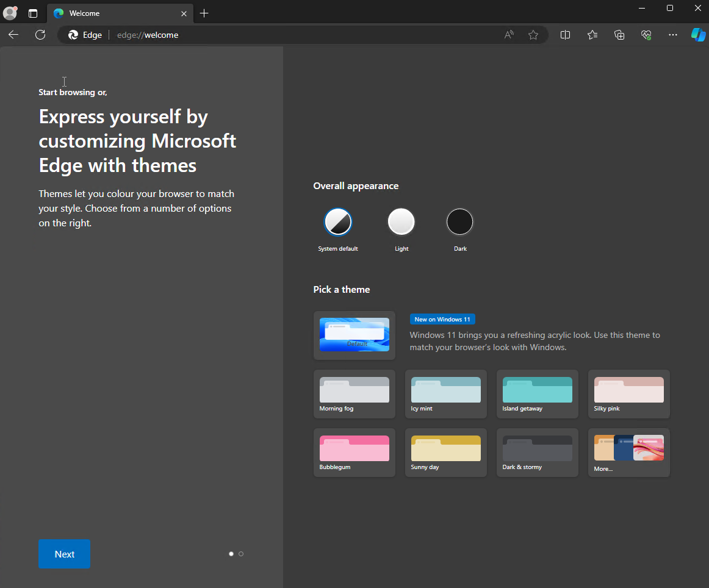The width and height of the screenshot is (709, 588).
Task: Open Browser essentials
Action: tap(646, 35)
